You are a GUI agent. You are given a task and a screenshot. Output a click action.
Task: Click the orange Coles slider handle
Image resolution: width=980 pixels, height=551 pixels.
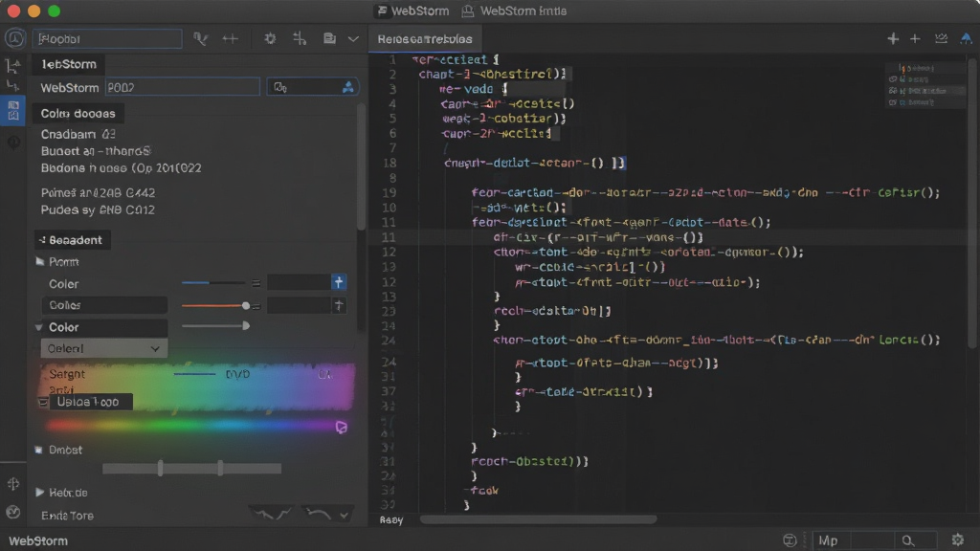click(x=246, y=305)
